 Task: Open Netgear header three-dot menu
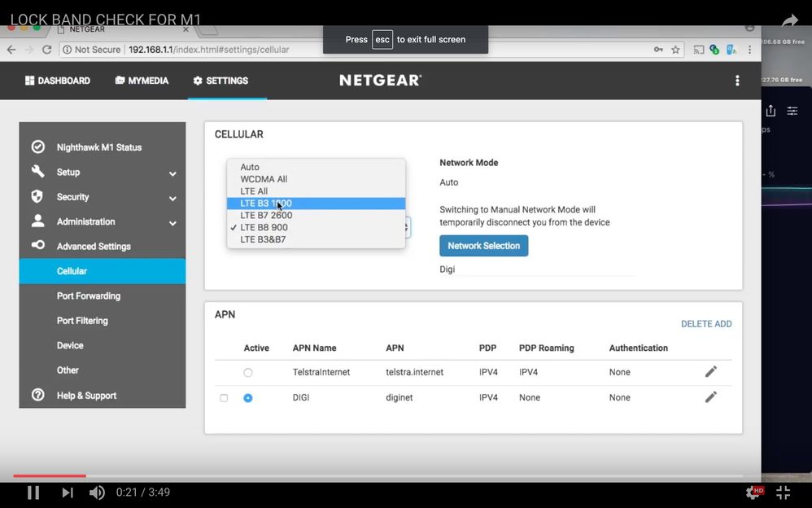pyautogui.click(x=737, y=81)
